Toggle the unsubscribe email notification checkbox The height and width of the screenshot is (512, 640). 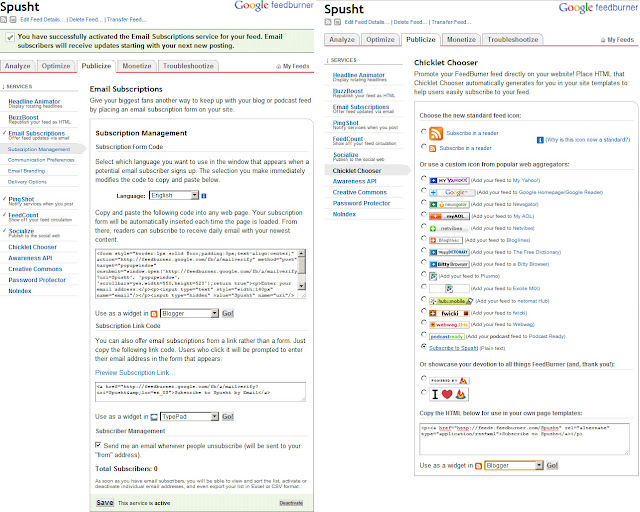point(98,445)
